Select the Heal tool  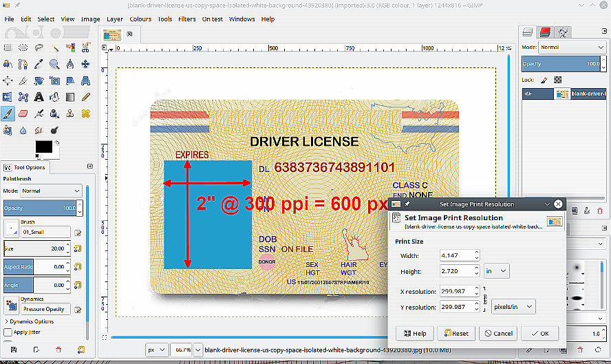(87, 114)
